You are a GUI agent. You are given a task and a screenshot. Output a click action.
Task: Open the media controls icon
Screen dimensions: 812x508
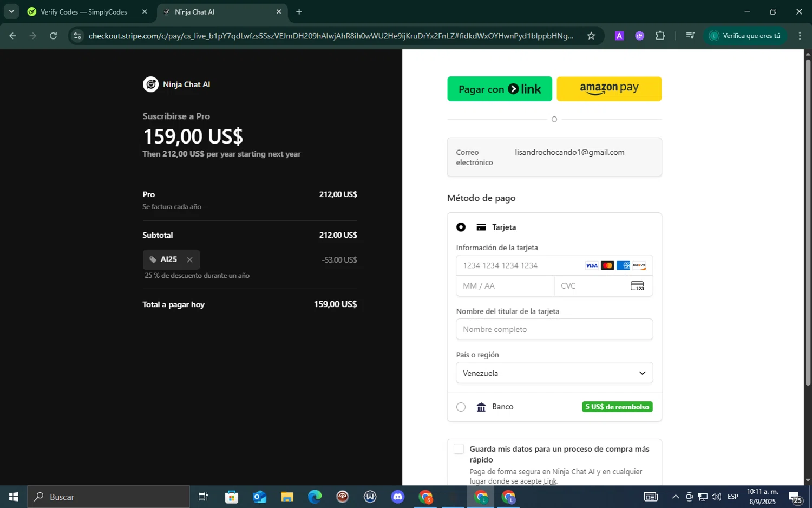pyautogui.click(x=690, y=36)
